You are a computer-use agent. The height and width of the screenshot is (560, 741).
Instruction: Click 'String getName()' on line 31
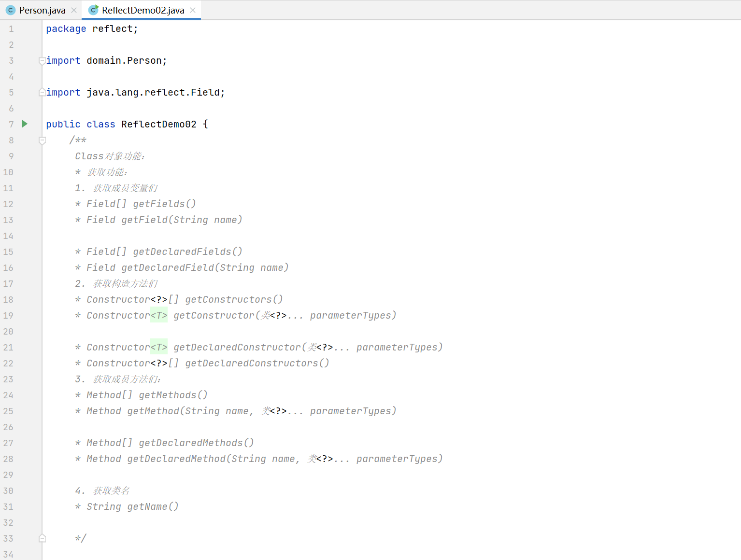click(x=133, y=507)
